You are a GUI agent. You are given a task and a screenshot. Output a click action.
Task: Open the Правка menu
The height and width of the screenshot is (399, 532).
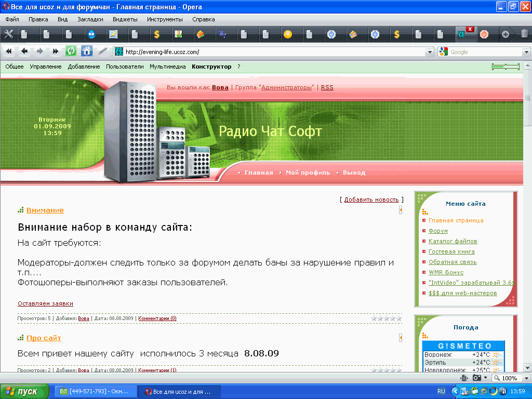click(x=38, y=19)
